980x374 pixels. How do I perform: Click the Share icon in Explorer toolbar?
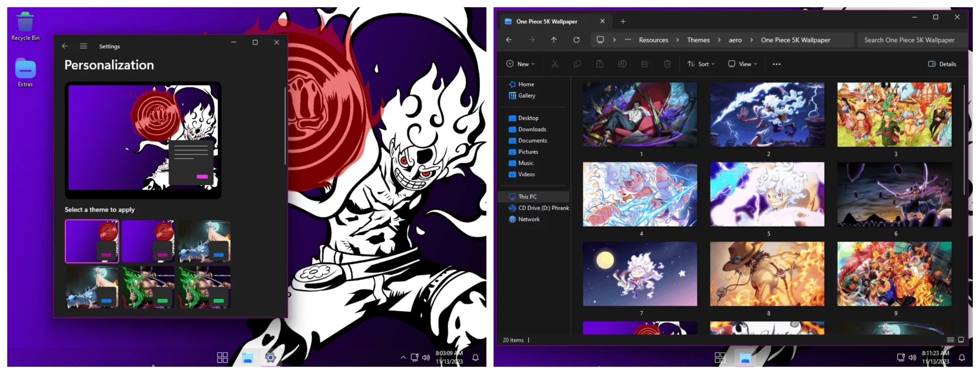(x=645, y=64)
